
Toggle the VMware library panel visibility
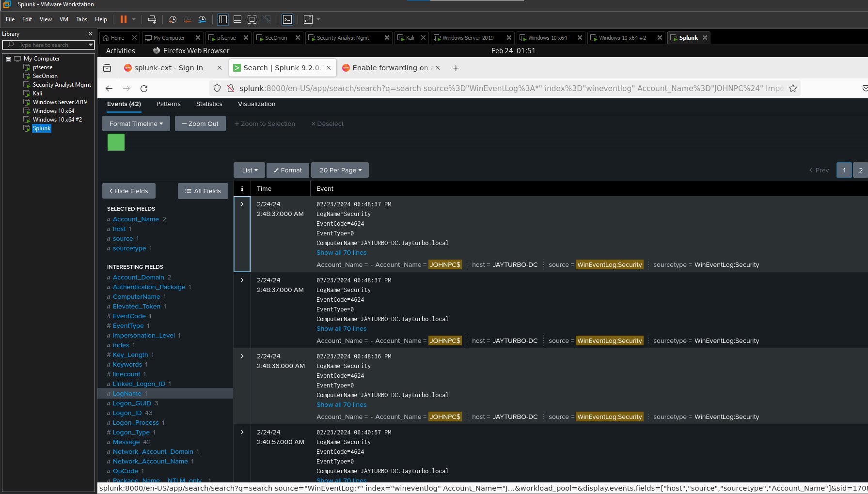coord(223,19)
